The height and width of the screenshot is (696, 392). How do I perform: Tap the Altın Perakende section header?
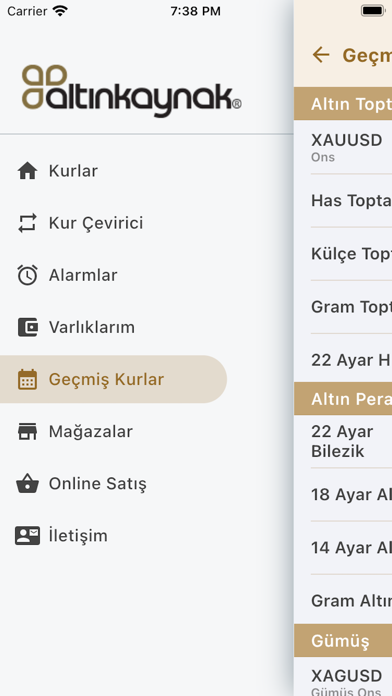(x=343, y=399)
